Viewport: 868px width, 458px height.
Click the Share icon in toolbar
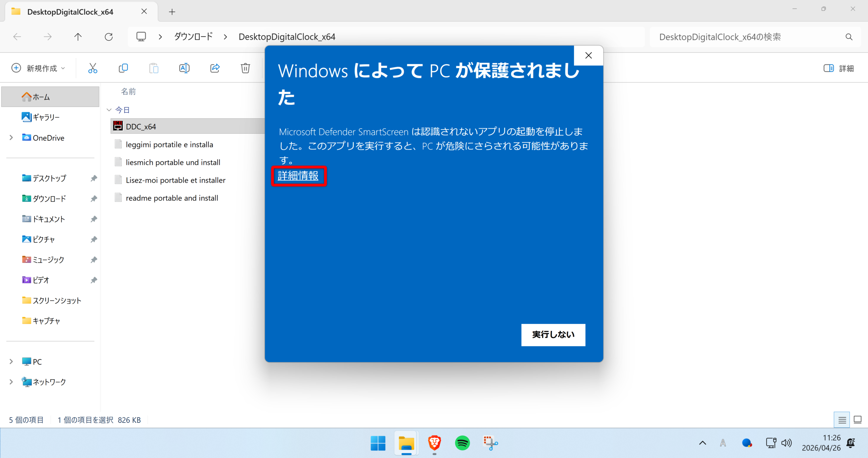(x=215, y=68)
